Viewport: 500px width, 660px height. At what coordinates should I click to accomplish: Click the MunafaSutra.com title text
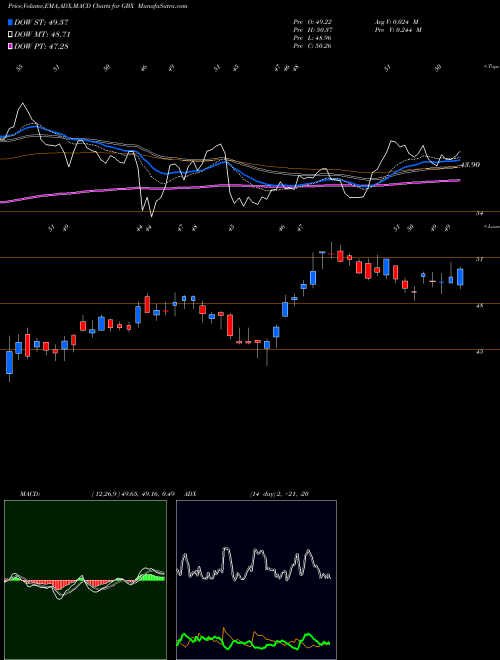(162, 6)
